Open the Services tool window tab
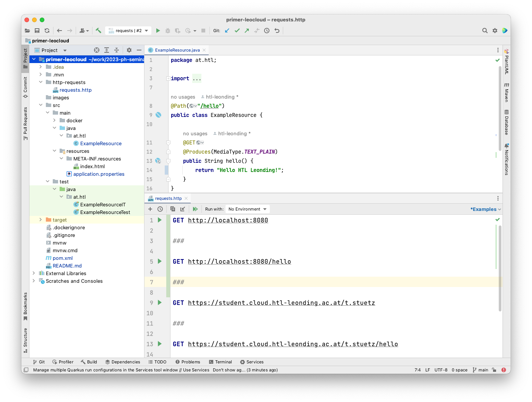 (x=252, y=362)
